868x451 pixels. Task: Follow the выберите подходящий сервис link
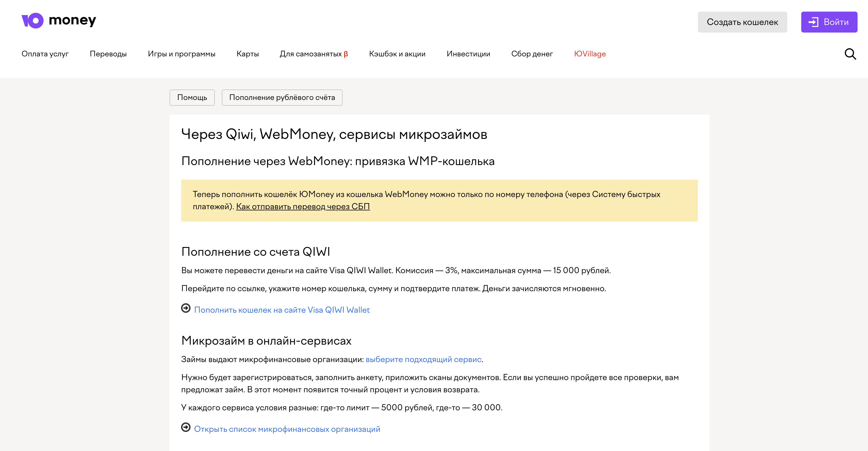pyautogui.click(x=424, y=359)
